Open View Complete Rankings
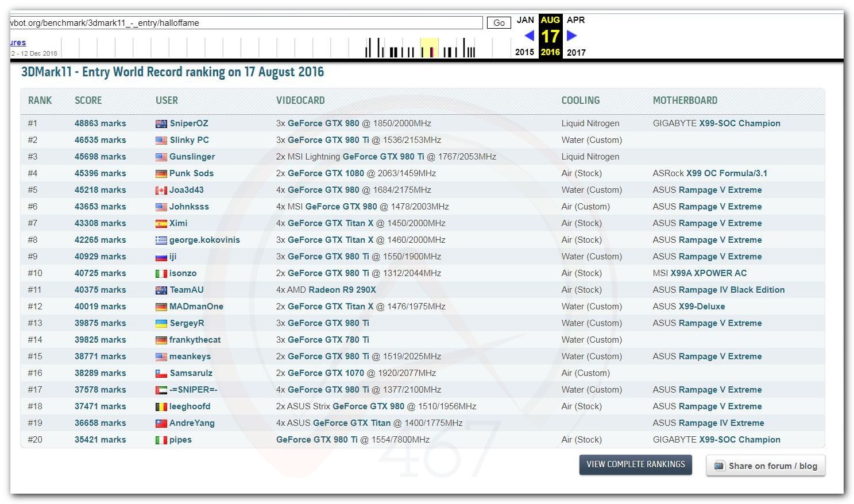This screenshot has width=854, height=504. (x=635, y=464)
